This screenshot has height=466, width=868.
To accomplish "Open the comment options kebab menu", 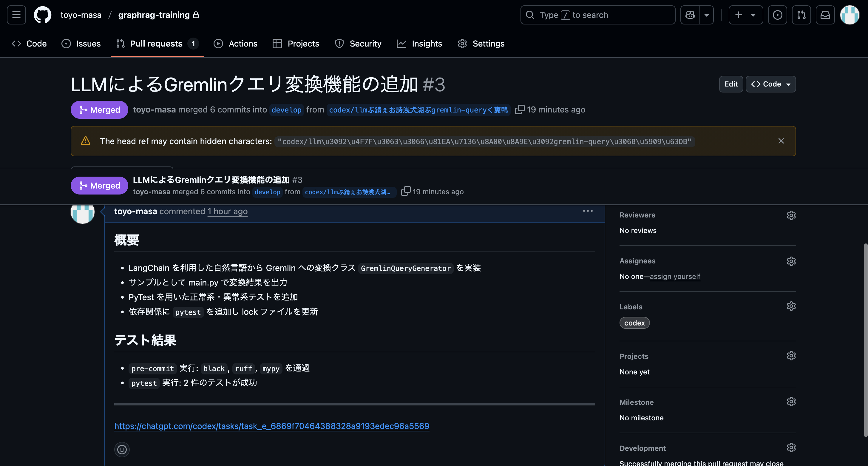I will click(x=587, y=211).
